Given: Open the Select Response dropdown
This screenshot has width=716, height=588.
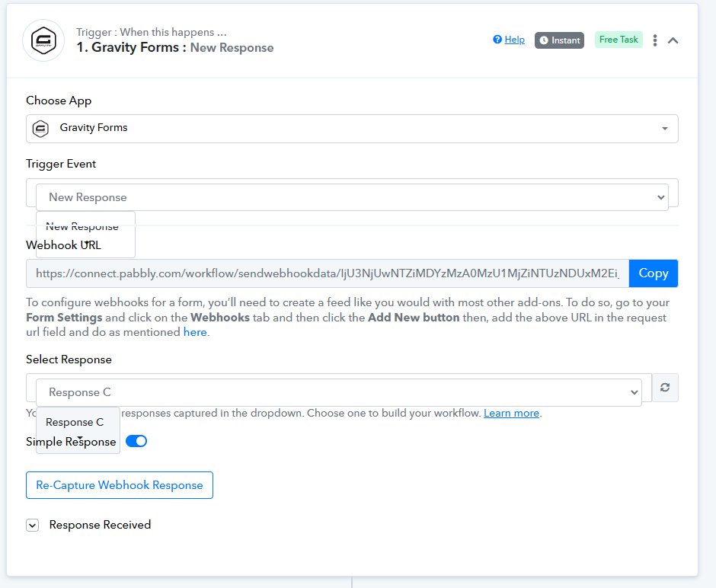Looking at the screenshot, I should tap(339, 392).
